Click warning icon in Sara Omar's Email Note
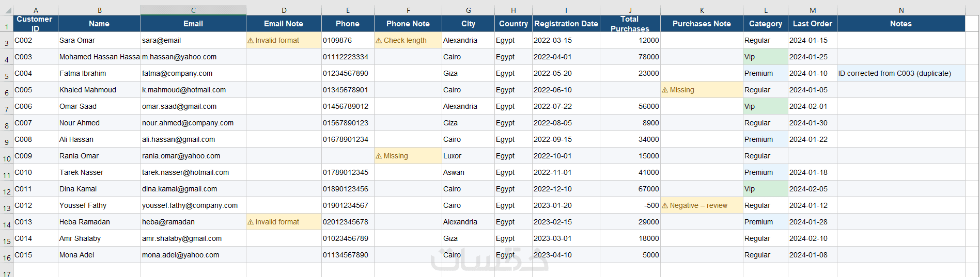 [251, 41]
